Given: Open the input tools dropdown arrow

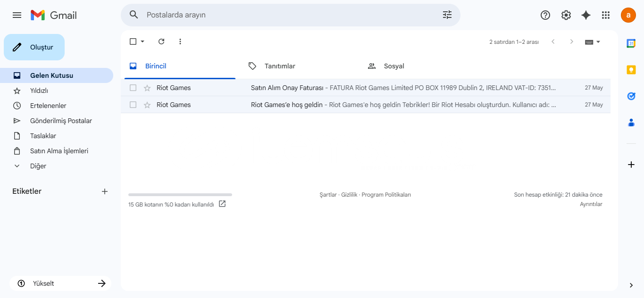Looking at the screenshot, I should (x=598, y=42).
